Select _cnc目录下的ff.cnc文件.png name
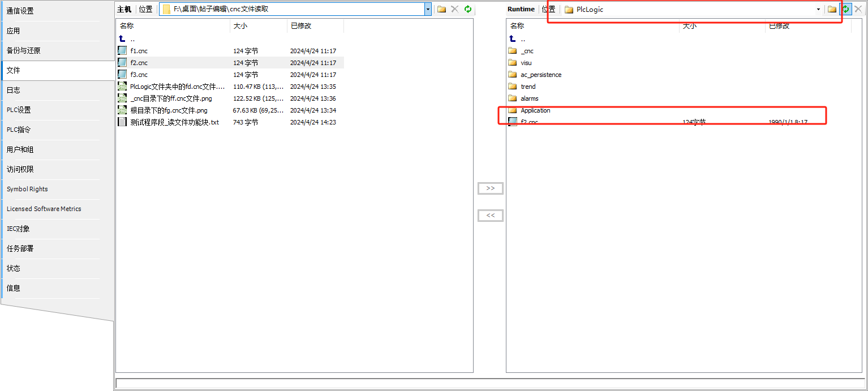Image resolution: width=868 pixels, height=391 pixels. pos(171,98)
